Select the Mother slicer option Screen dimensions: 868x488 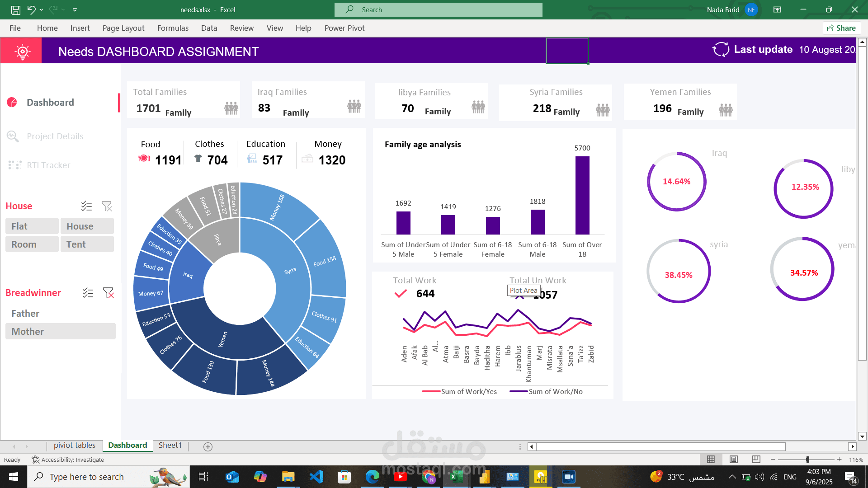click(60, 331)
